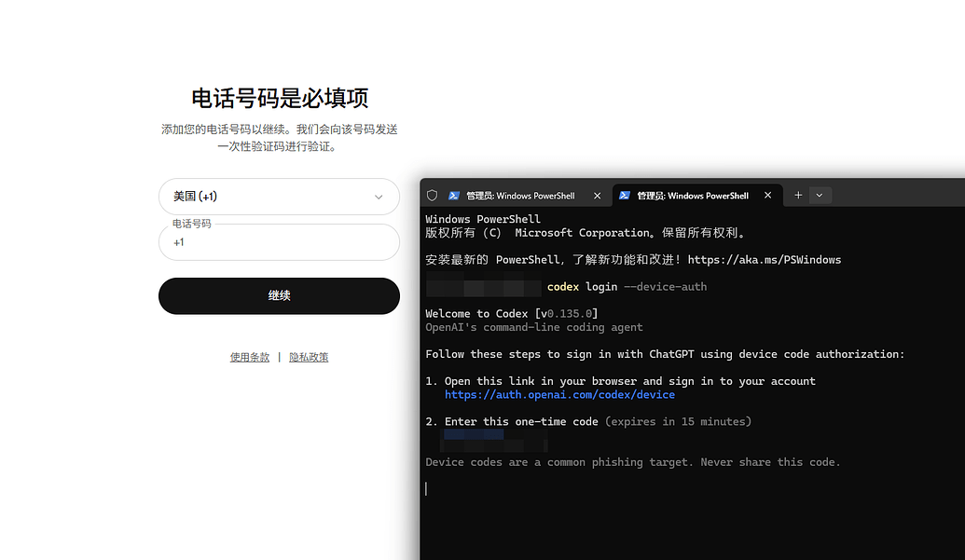Click the shield admin icon in terminal title bar
The width and height of the screenshot is (965, 560).
pyautogui.click(x=432, y=196)
